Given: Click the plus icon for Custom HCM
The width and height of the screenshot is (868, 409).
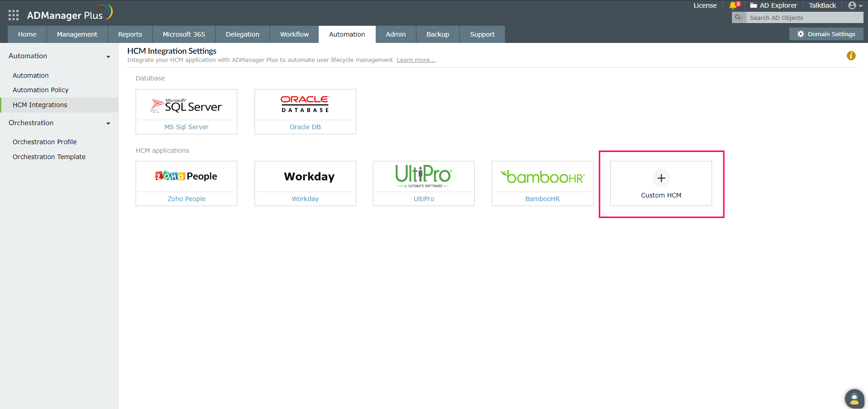Looking at the screenshot, I should pyautogui.click(x=661, y=178).
